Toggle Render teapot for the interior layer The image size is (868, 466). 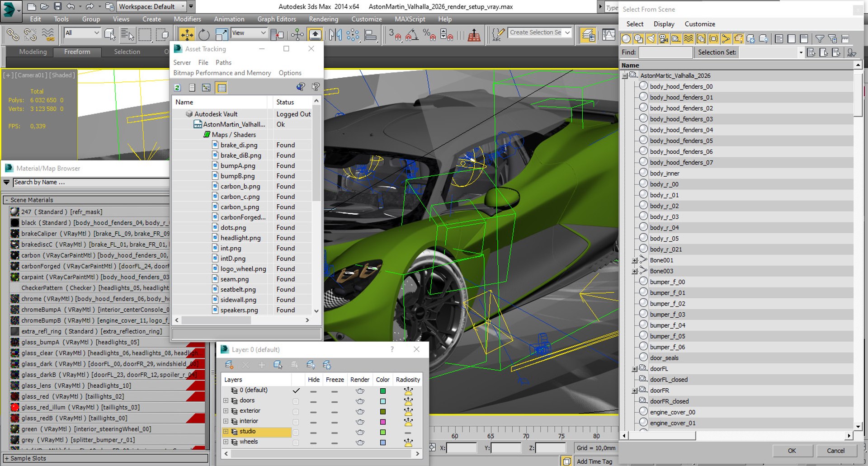click(360, 422)
